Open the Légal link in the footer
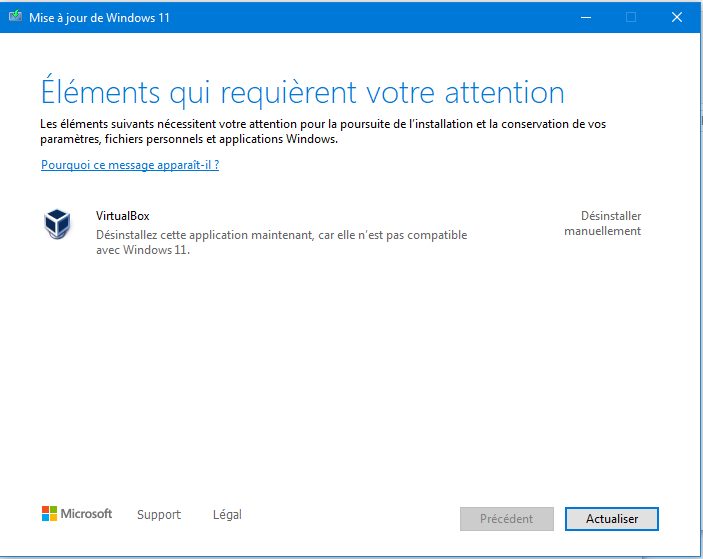Image resolution: width=703 pixels, height=559 pixels. [227, 515]
